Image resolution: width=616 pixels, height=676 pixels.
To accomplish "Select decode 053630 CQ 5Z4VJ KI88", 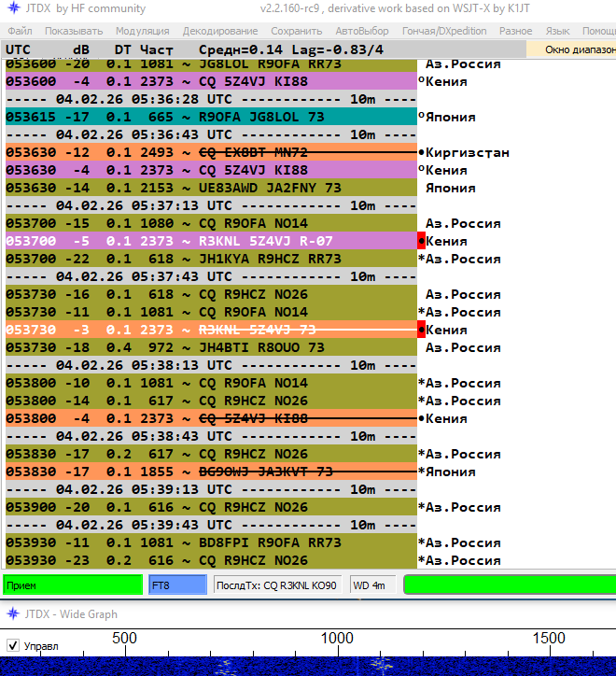I will point(211,170).
